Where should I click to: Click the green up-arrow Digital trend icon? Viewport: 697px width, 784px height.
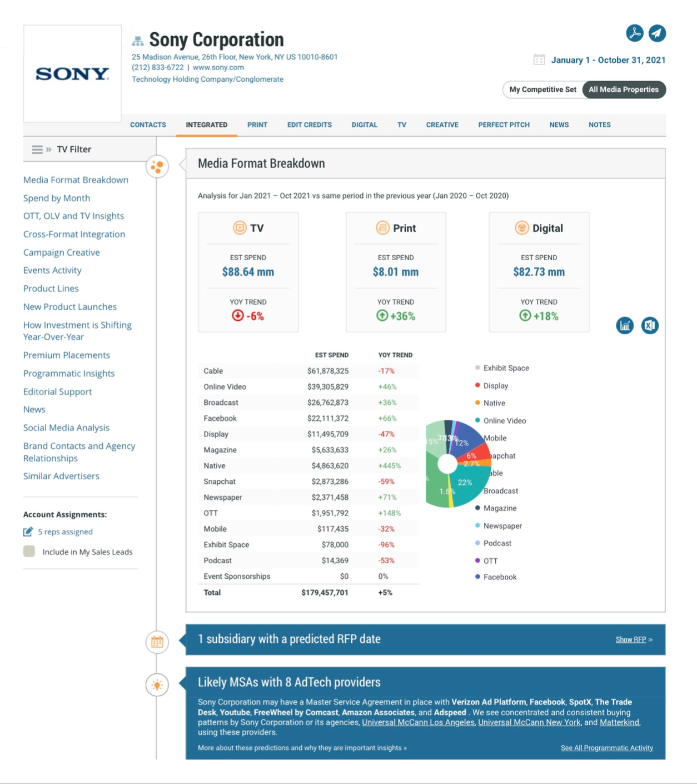point(525,316)
